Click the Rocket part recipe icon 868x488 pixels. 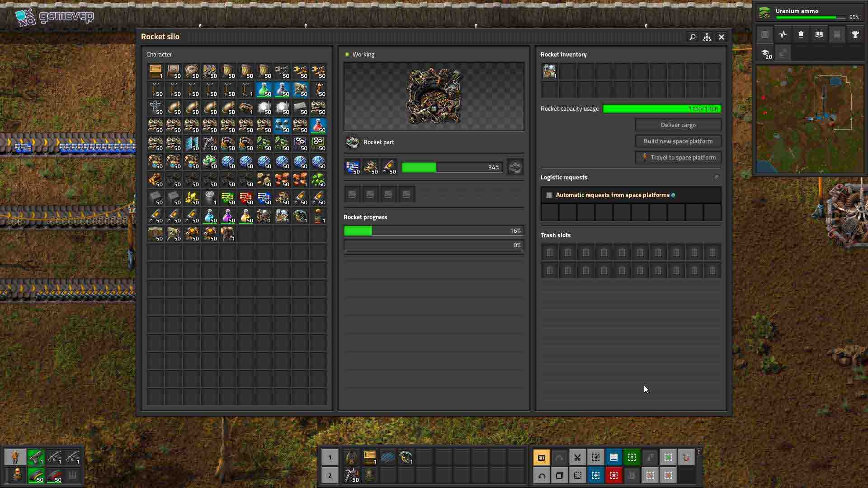tap(353, 142)
